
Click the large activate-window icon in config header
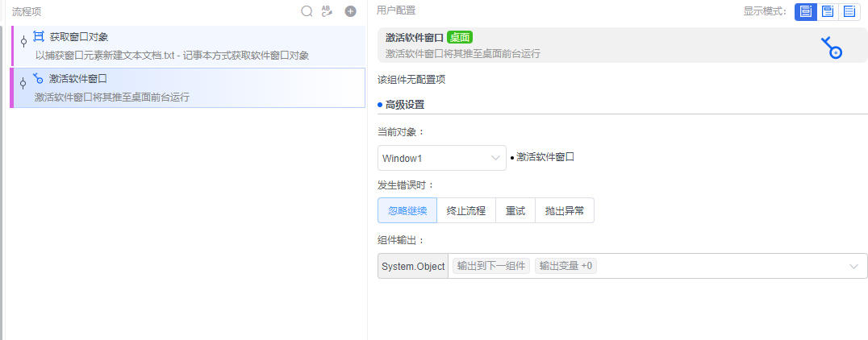point(832,48)
